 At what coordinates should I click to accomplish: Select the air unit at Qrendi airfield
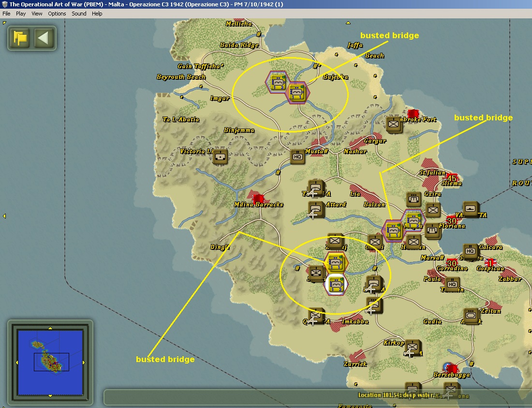[315, 316]
